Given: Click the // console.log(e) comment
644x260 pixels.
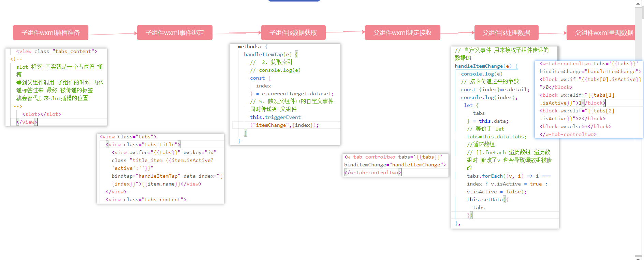Looking at the screenshot, I should (275, 70).
